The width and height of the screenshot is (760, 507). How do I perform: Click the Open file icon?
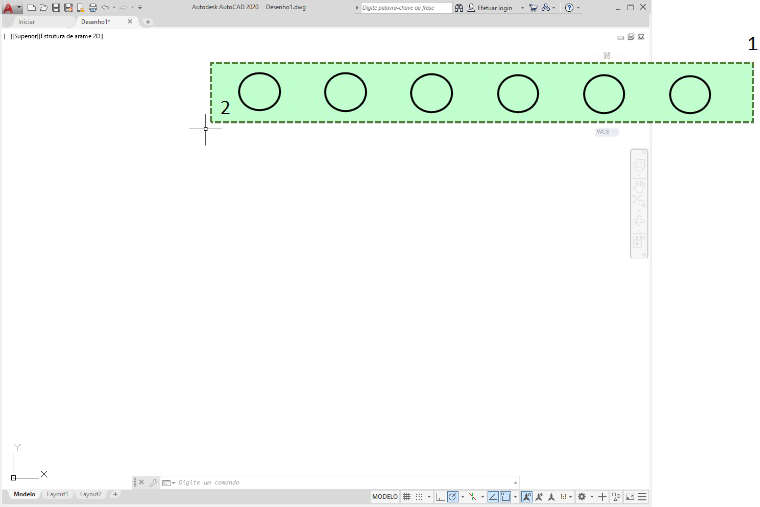pos(44,8)
